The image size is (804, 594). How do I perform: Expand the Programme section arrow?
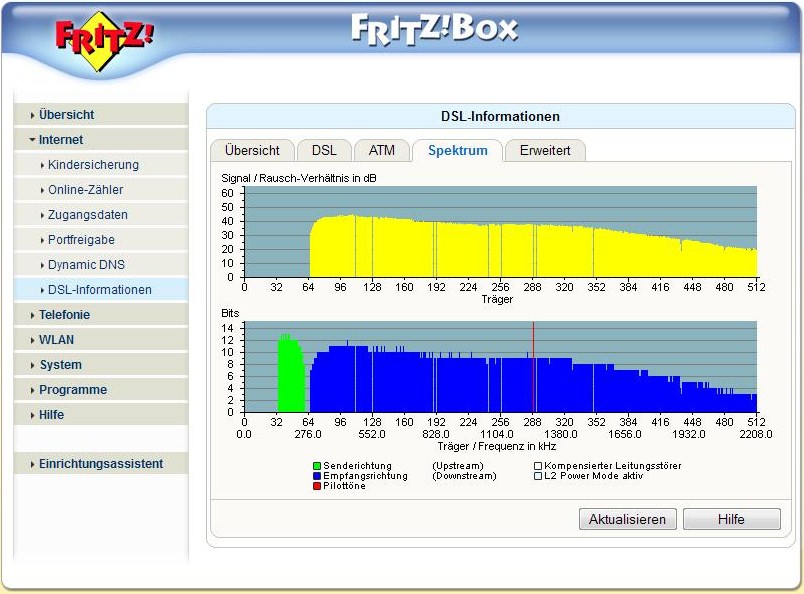32,390
